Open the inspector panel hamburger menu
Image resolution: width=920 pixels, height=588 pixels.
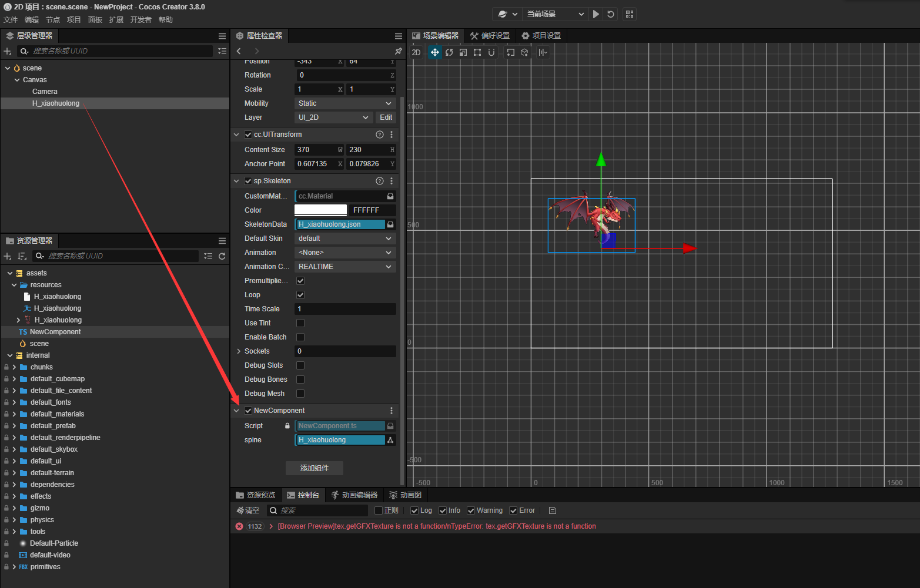[x=399, y=36]
